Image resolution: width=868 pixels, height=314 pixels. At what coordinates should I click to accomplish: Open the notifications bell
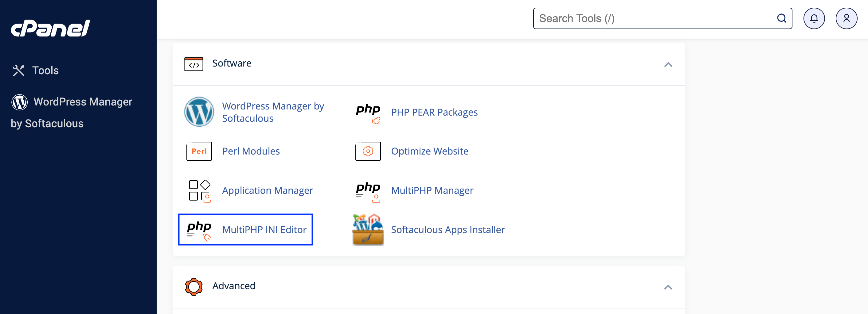tap(814, 18)
